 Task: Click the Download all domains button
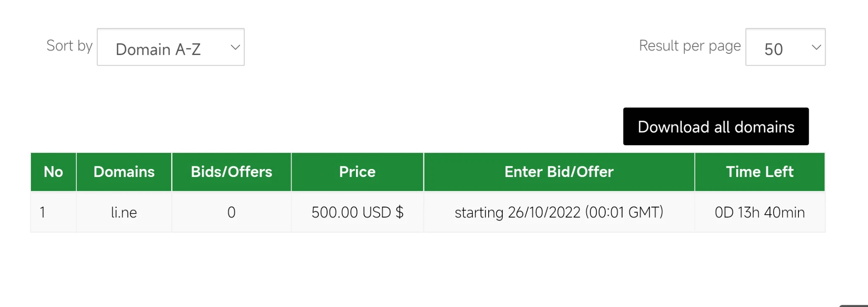point(715,127)
